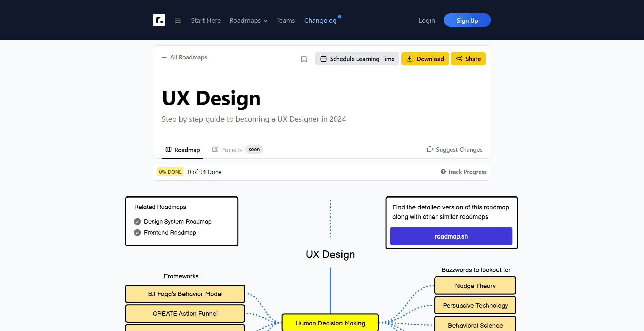The width and height of the screenshot is (644, 331).
Task: Click the back arrow beside All Roadmaps
Action: click(x=164, y=58)
